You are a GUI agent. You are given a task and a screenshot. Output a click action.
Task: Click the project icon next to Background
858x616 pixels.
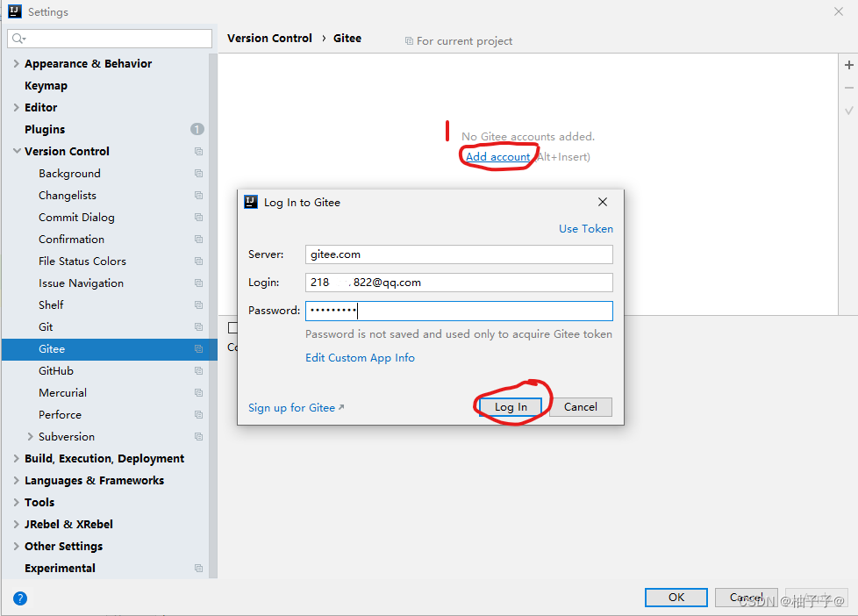coord(198,173)
